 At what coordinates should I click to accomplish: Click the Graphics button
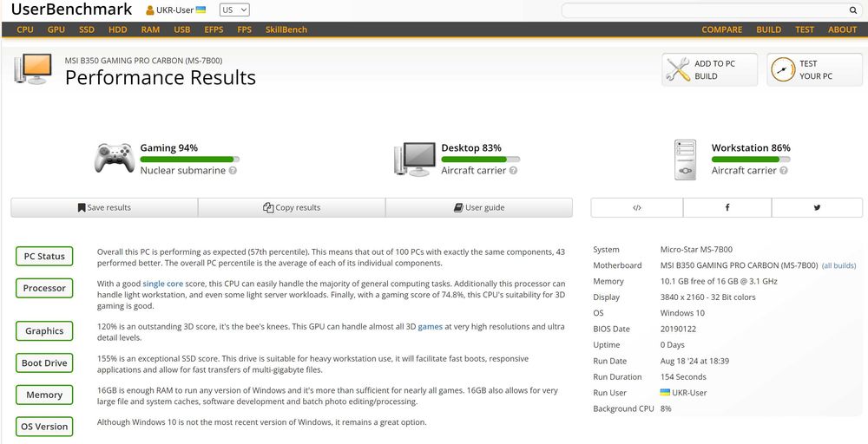tap(44, 330)
